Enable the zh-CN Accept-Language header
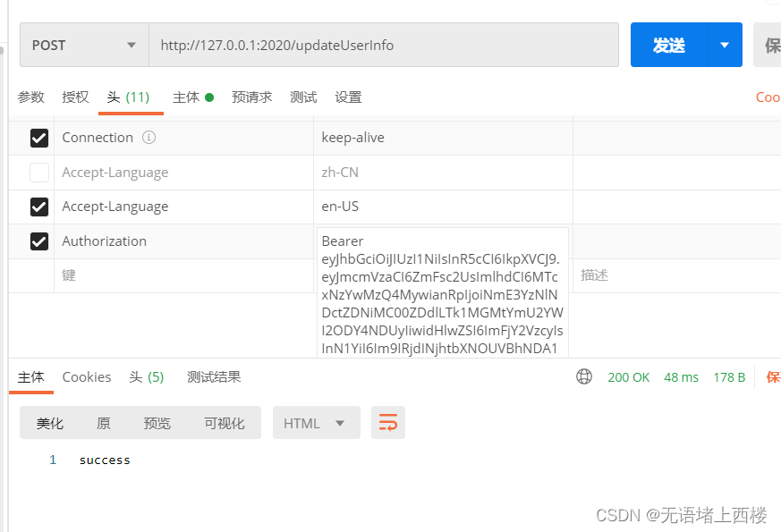 (38, 172)
